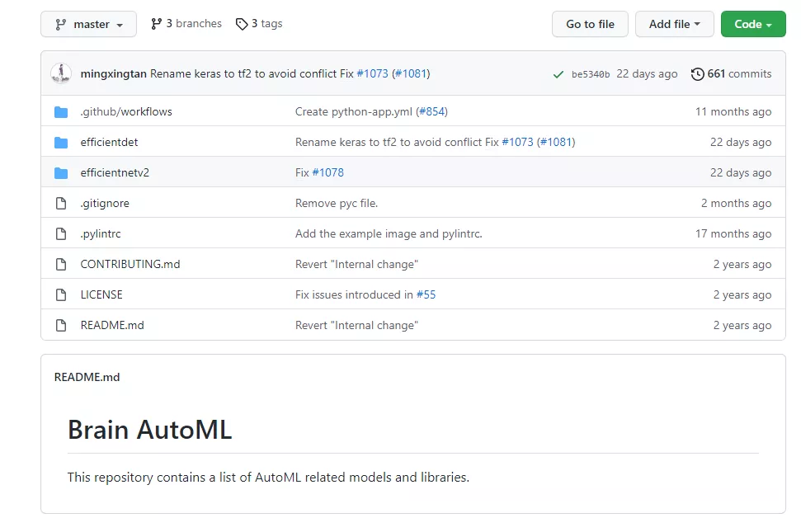Viewport: 801px width, 532px height.
Task: Open the .pylintrc file
Action: coord(101,233)
